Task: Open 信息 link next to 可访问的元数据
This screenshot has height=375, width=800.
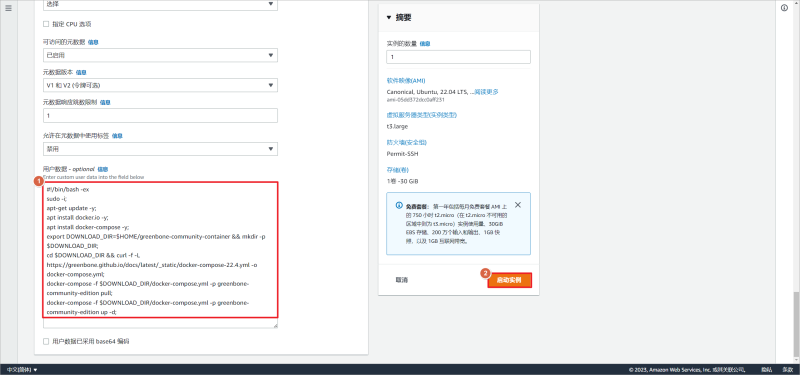Action: pos(93,42)
